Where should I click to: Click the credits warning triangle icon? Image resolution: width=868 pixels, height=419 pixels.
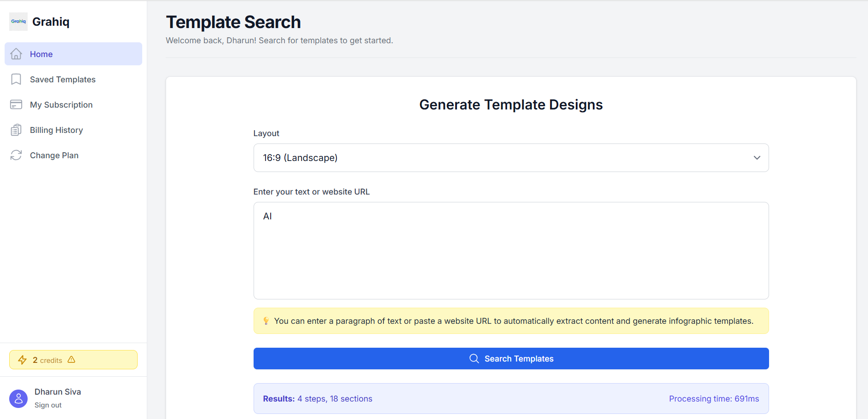point(71,360)
